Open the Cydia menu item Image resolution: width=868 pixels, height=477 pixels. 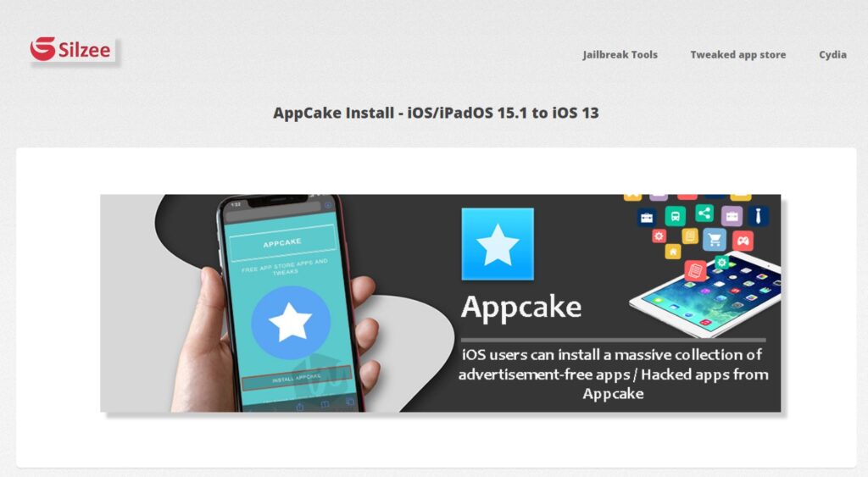pyautogui.click(x=832, y=55)
